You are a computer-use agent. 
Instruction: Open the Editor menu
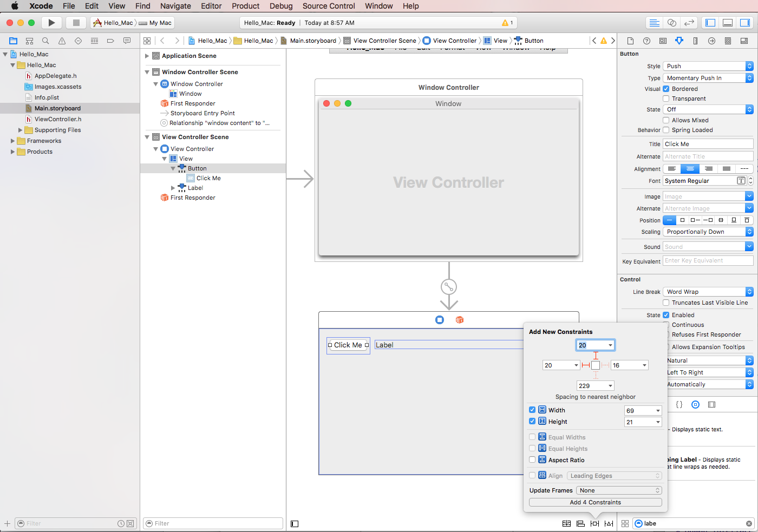click(x=211, y=6)
